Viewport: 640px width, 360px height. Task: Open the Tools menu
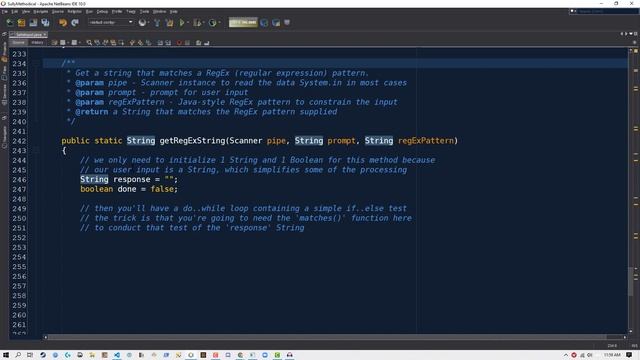click(144, 11)
